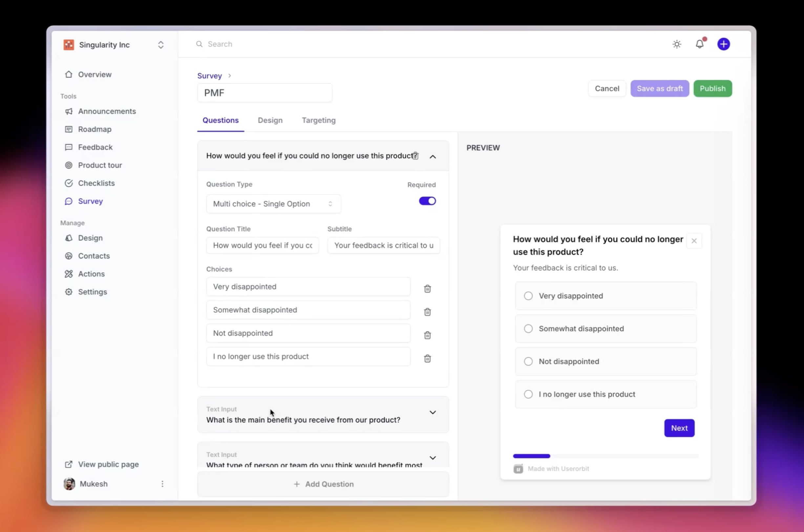Viewport: 804px width, 532px height.
Task: Click the Actions manage icon
Action: click(69, 273)
